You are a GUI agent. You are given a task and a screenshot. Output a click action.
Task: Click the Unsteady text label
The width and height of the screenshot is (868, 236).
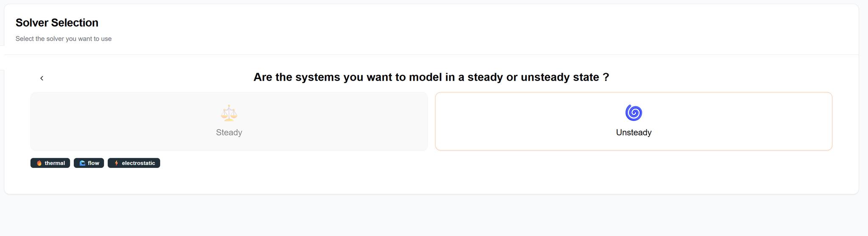tap(634, 132)
